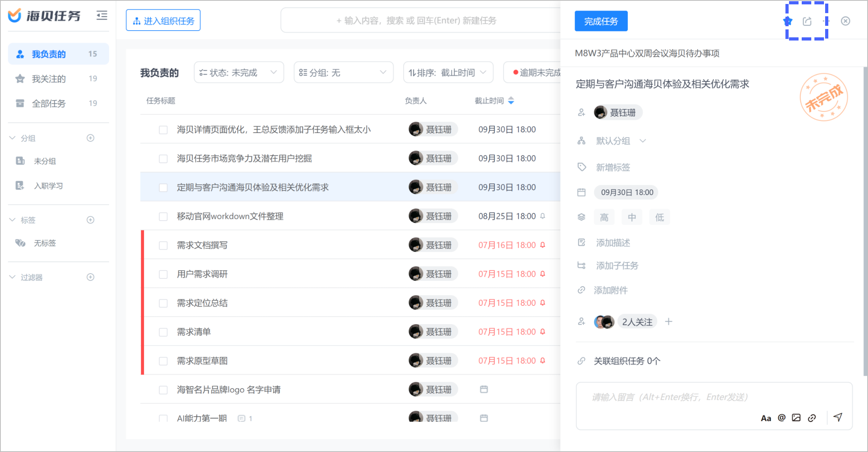Check the 移动官网workdown文件整理 checkbox

click(x=163, y=216)
